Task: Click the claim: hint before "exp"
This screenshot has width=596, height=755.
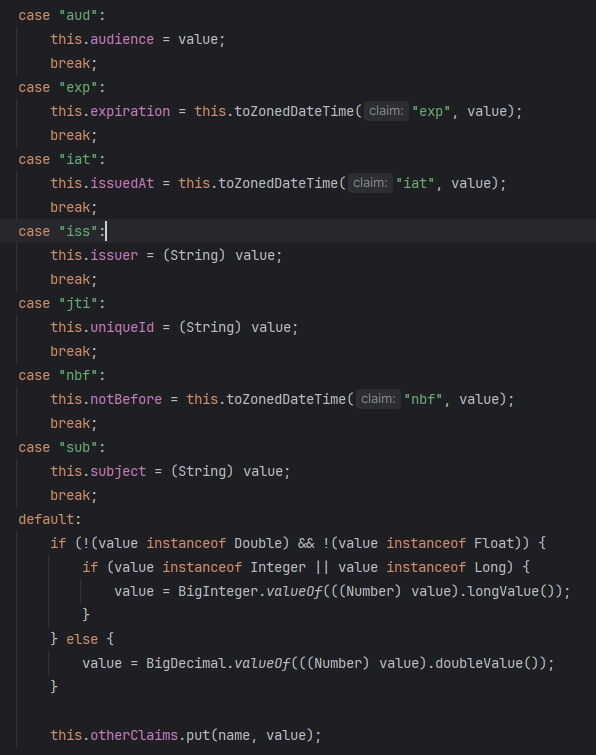Action: pos(386,111)
